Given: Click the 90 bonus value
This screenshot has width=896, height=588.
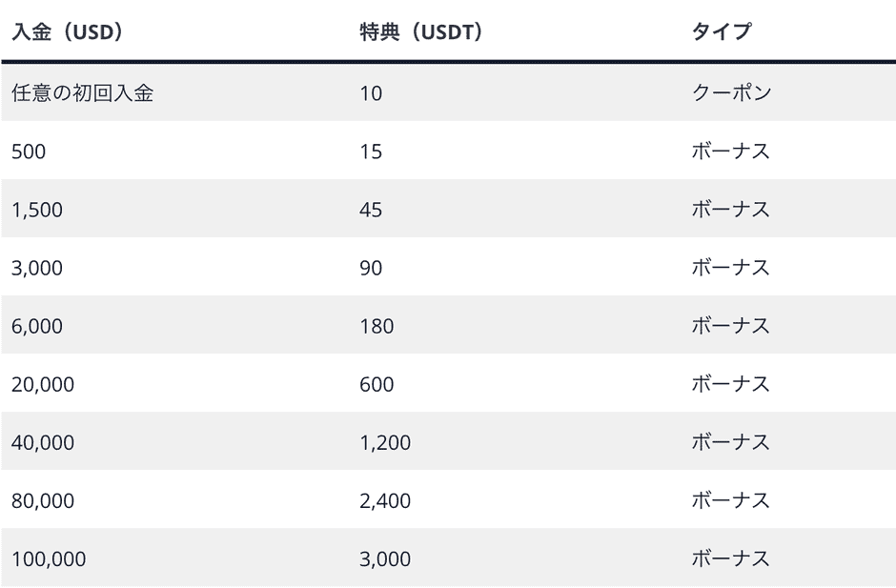Looking at the screenshot, I should point(371,268).
